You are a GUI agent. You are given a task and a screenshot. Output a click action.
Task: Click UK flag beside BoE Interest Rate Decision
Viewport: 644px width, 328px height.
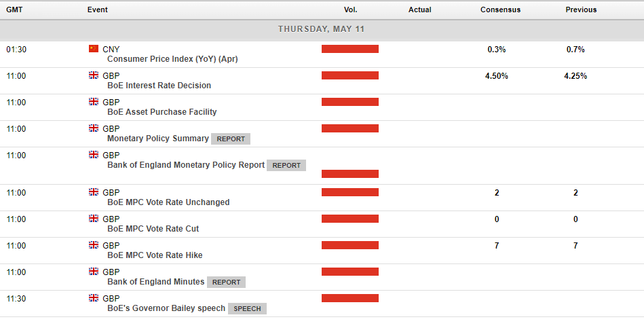click(94, 75)
